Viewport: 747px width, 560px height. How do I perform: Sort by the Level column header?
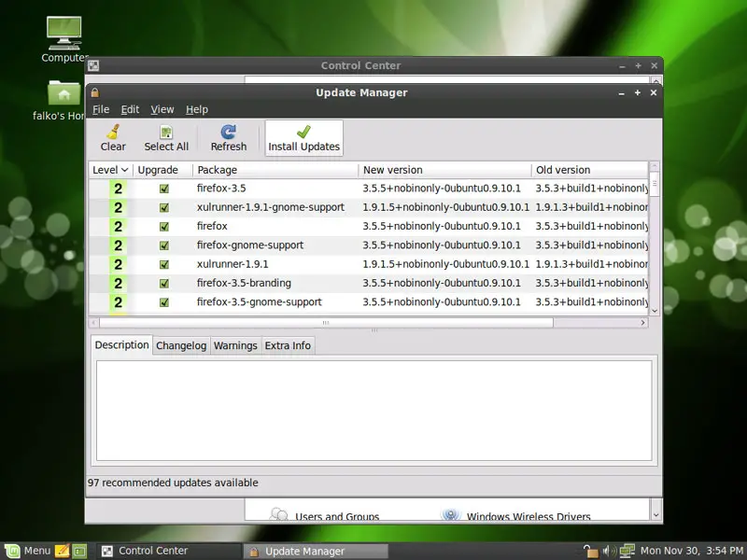(110, 170)
